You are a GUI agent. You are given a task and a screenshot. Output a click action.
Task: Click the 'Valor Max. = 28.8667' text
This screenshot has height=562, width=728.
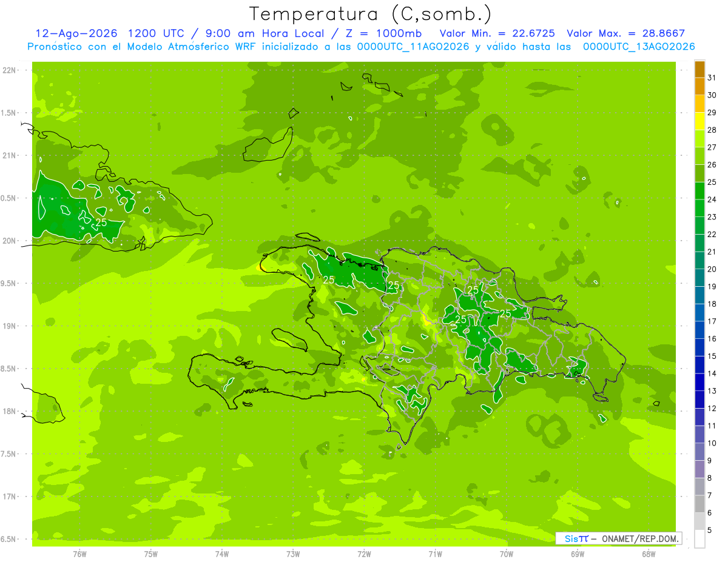[x=626, y=33]
